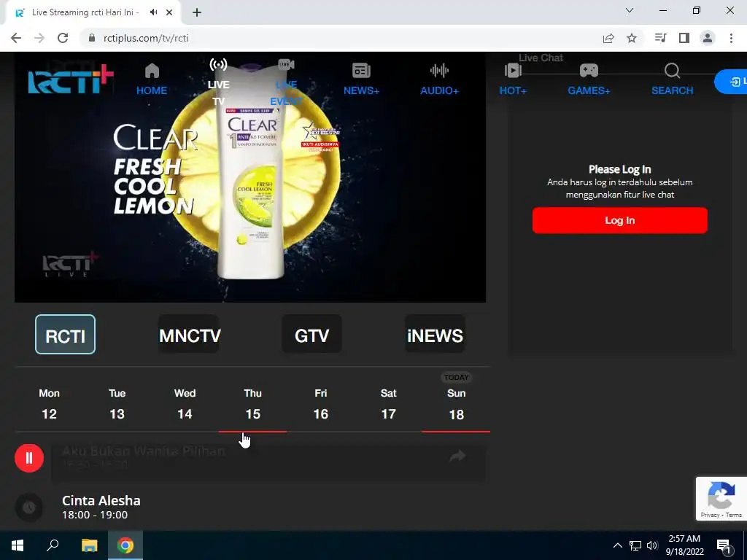Image resolution: width=747 pixels, height=560 pixels.
Task: Click the clock icon beside Cinta Alesha
Action: tap(29, 507)
